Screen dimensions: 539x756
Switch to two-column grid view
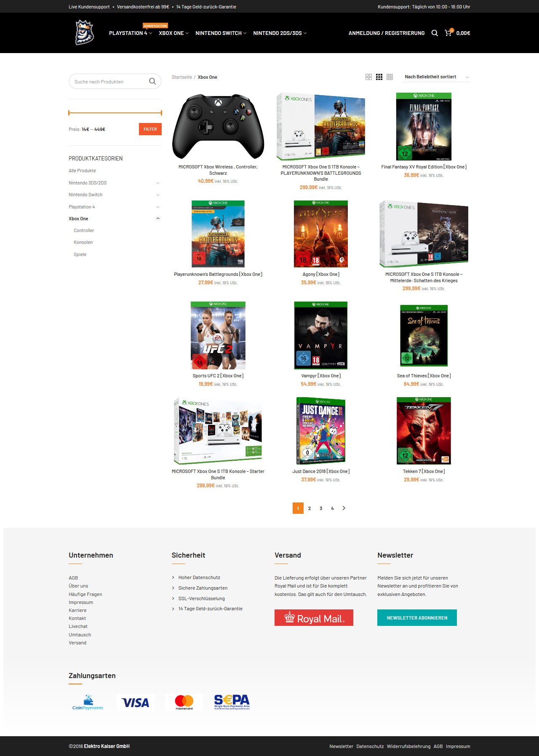click(x=368, y=77)
